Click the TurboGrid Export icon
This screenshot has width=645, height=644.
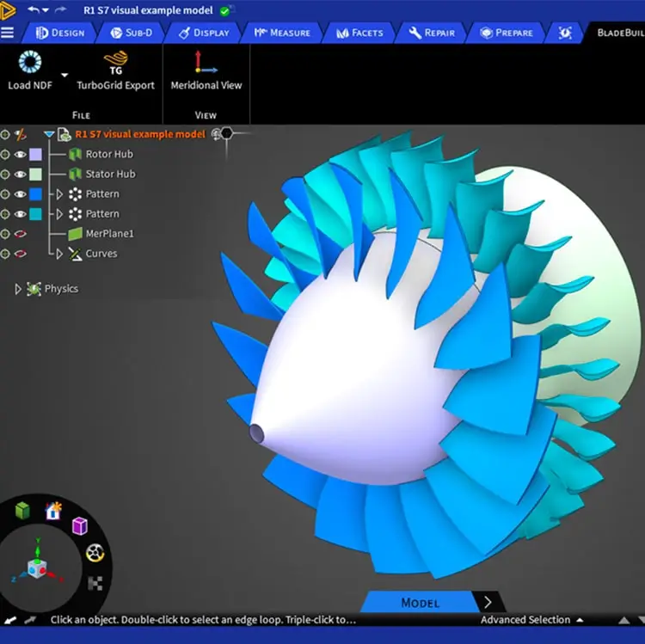click(x=115, y=64)
